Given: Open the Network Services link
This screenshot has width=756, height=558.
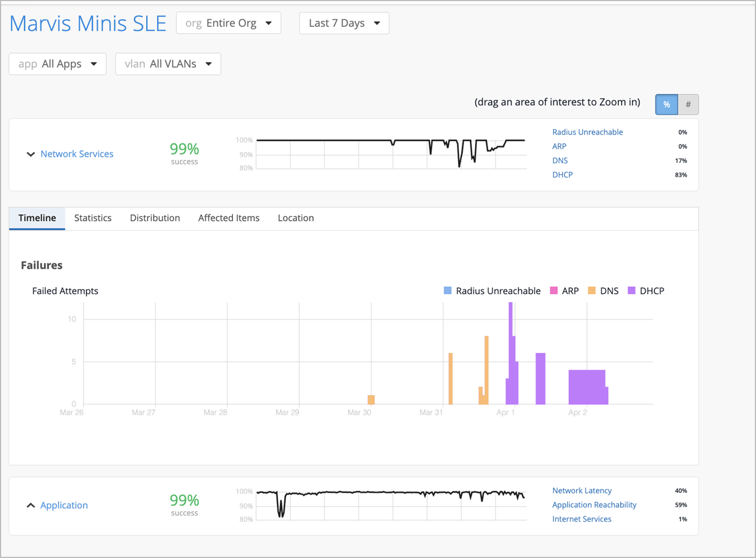Looking at the screenshot, I should (77, 154).
